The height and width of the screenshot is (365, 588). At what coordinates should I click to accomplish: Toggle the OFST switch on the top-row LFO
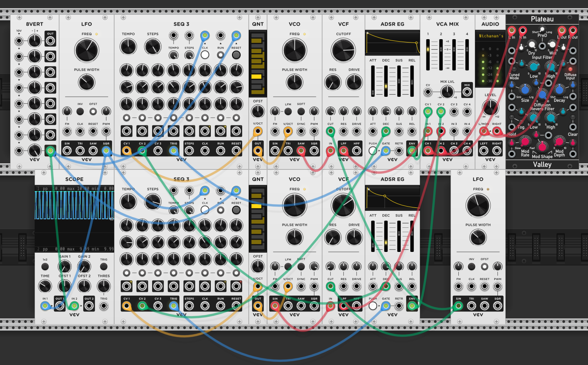93,111
